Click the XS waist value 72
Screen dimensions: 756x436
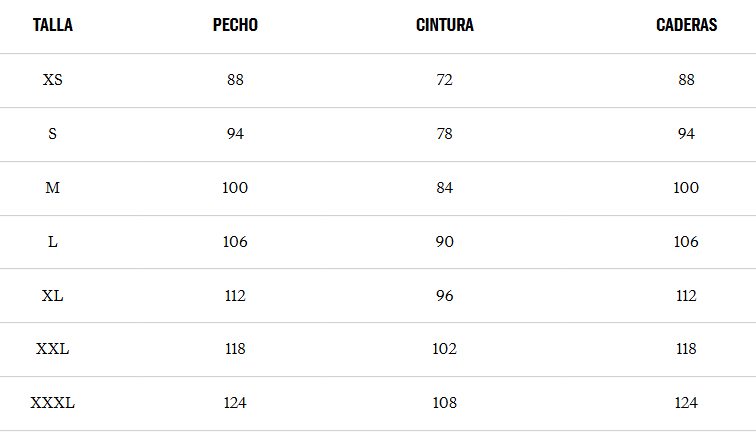click(x=445, y=80)
